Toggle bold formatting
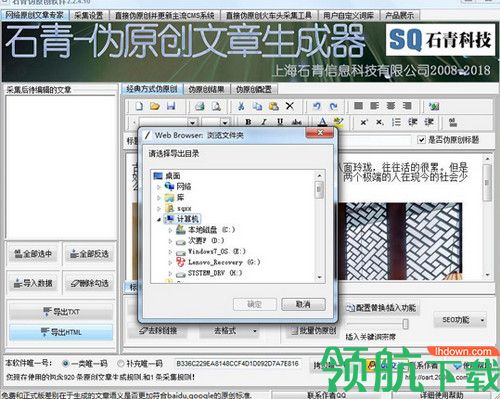500x399 pixels. point(248,122)
